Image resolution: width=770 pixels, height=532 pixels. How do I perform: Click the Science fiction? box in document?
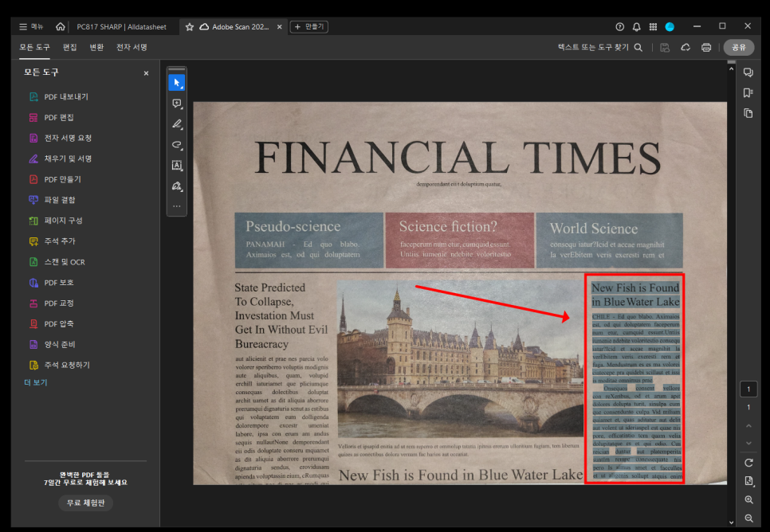click(x=460, y=241)
